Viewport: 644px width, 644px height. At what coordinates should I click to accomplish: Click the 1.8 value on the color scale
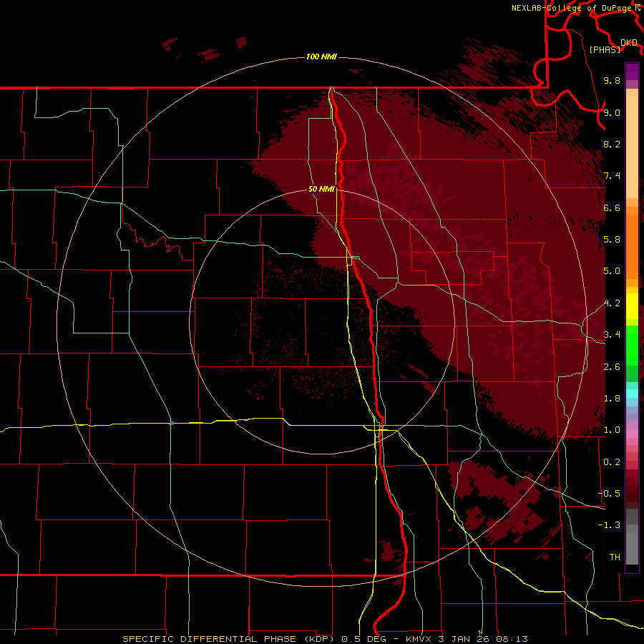pyautogui.click(x=612, y=399)
